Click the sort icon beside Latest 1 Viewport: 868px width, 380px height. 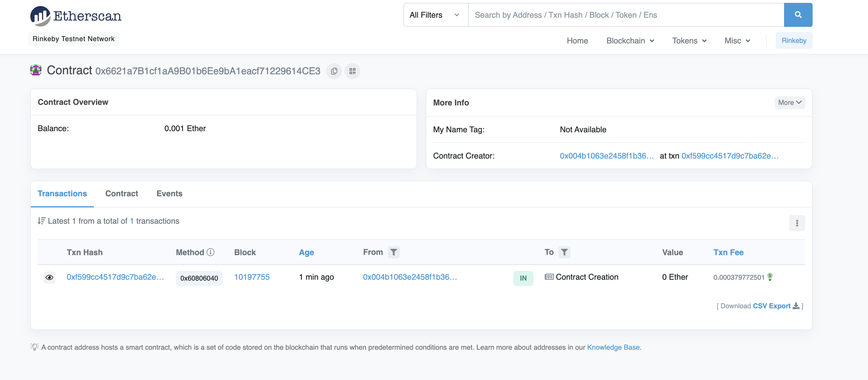41,221
